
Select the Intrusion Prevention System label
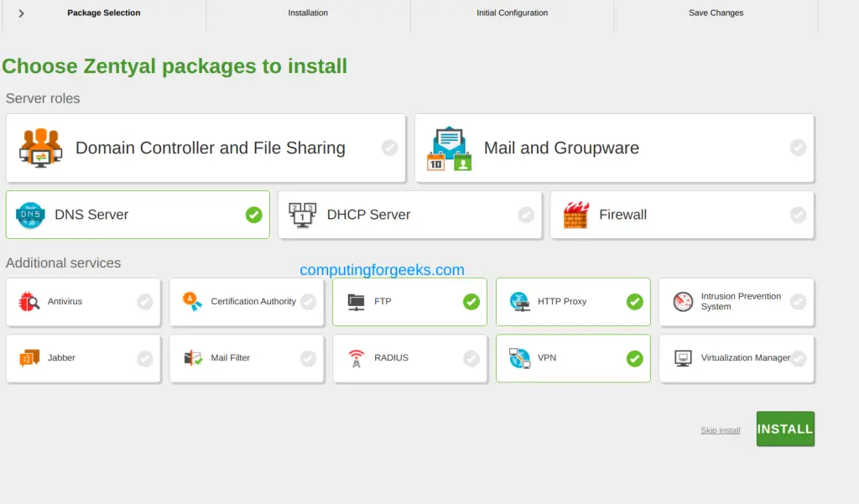coord(742,301)
